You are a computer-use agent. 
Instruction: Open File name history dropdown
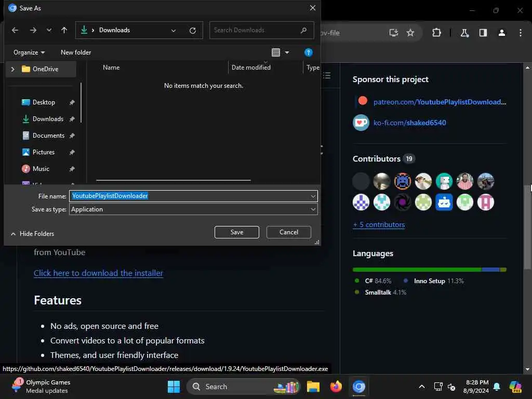(x=313, y=196)
